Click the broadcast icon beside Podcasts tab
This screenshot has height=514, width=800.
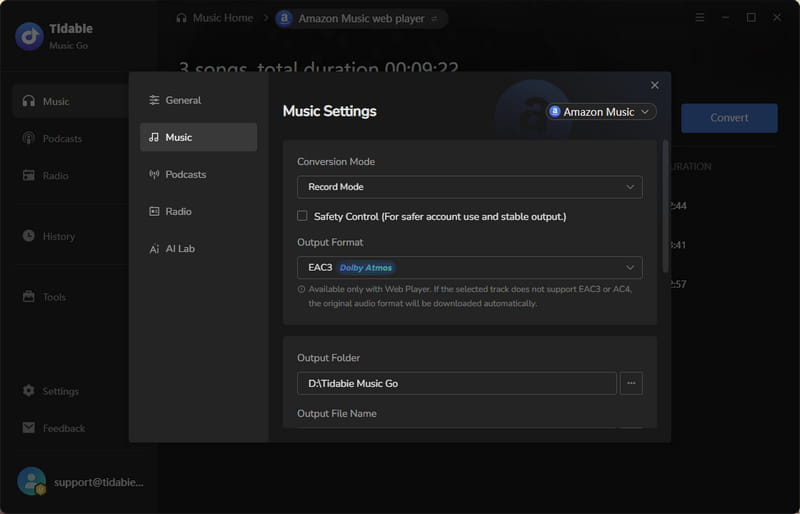tap(154, 174)
